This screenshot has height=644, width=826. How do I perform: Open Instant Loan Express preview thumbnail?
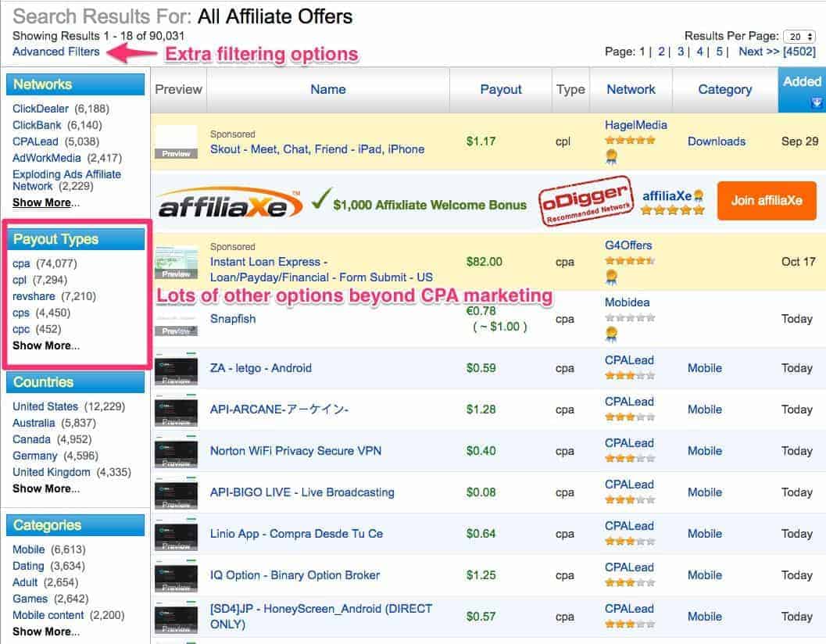(x=176, y=262)
